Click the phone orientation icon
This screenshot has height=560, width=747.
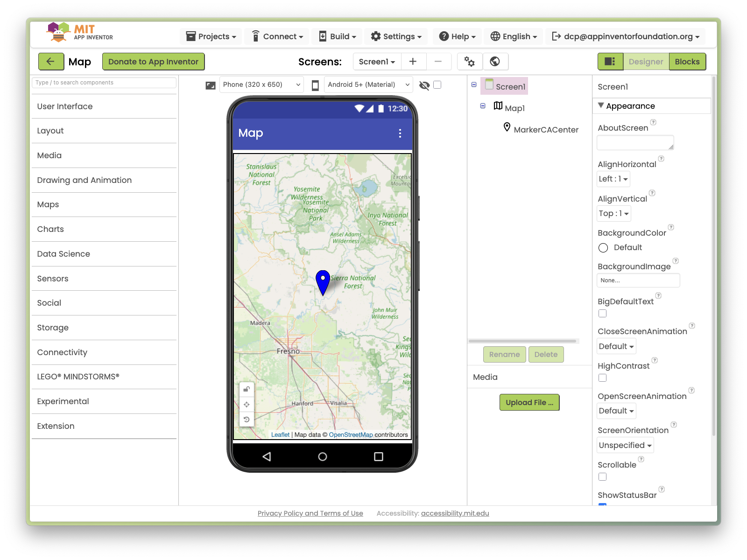[315, 85]
